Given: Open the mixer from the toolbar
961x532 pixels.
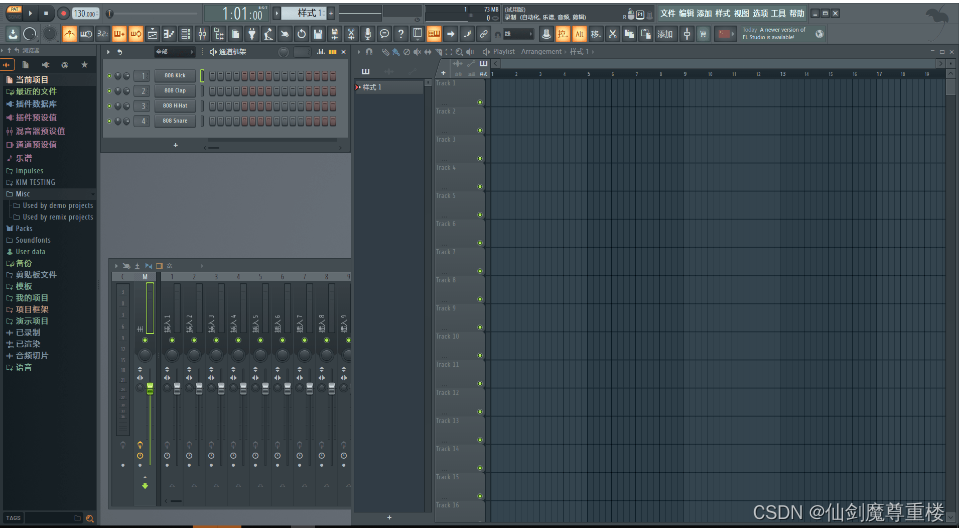Looking at the screenshot, I should click(x=202, y=34).
